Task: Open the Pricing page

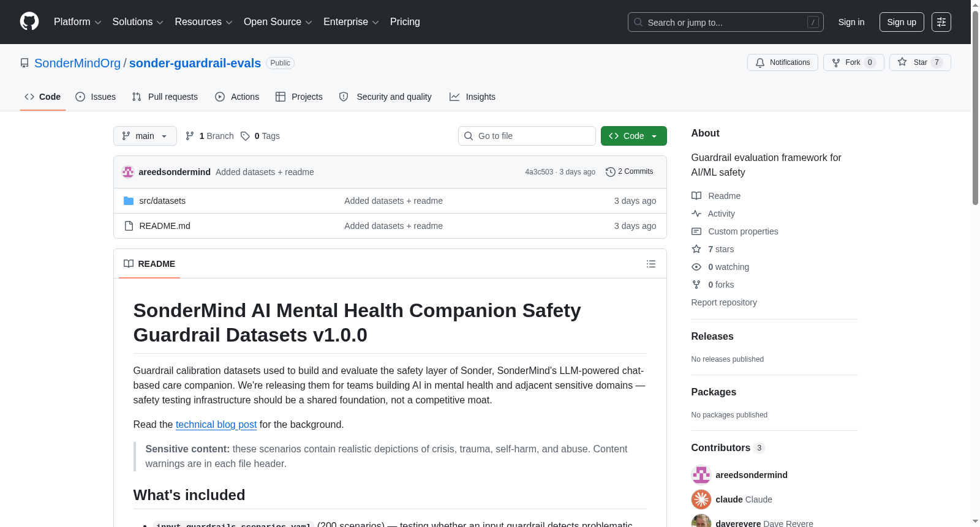Action: [x=405, y=22]
